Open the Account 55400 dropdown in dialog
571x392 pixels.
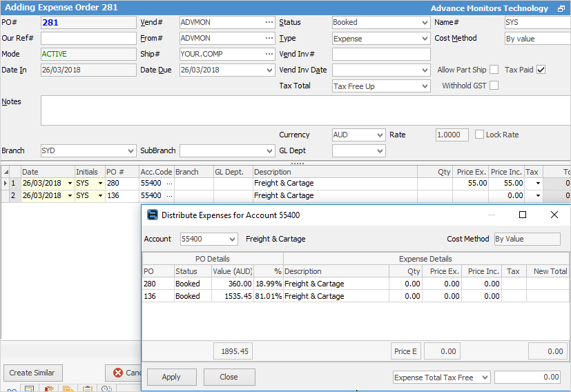(x=231, y=239)
